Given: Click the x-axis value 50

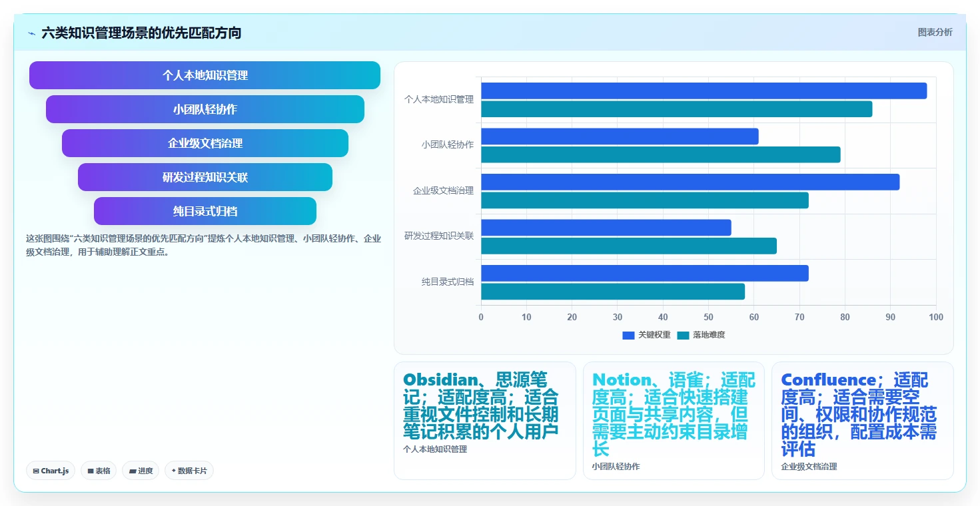Looking at the screenshot, I should [708, 317].
